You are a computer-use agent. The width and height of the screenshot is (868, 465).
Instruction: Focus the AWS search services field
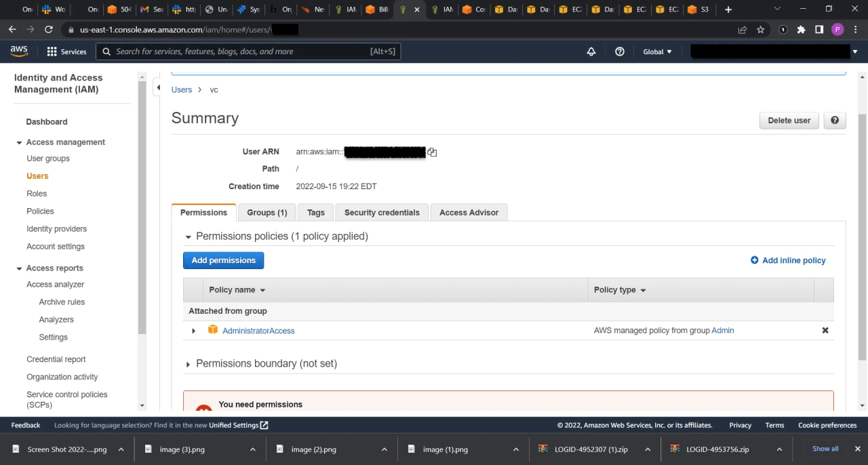pyautogui.click(x=248, y=52)
